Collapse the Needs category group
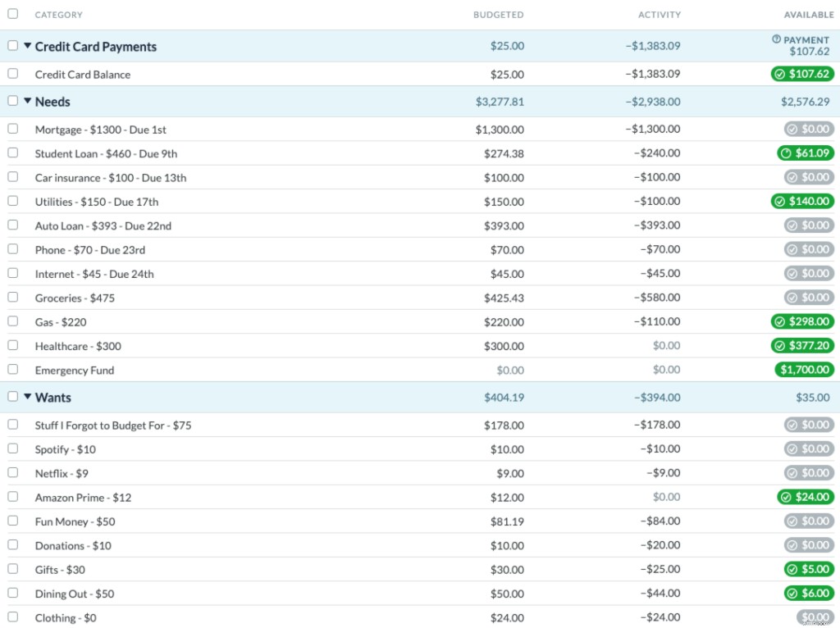 click(x=28, y=101)
